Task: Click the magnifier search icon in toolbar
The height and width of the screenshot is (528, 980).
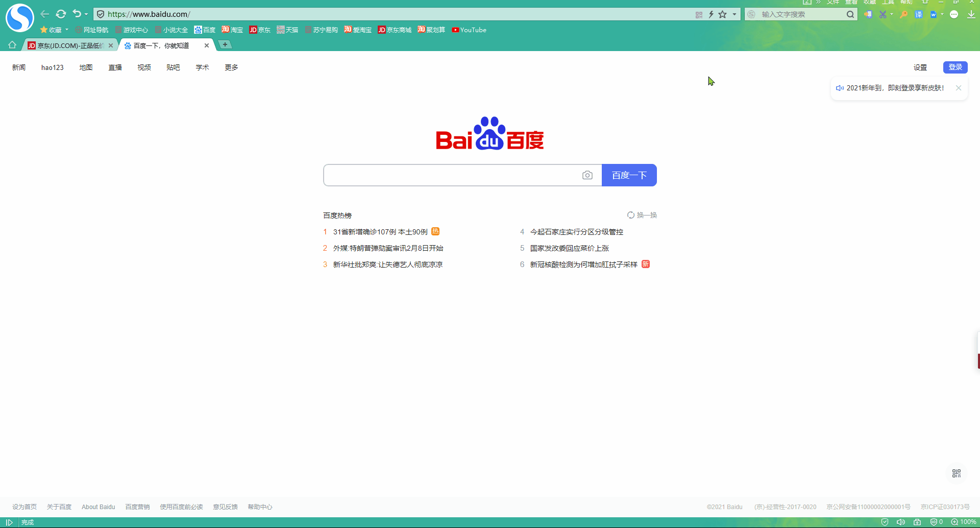Action: (850, 14)
